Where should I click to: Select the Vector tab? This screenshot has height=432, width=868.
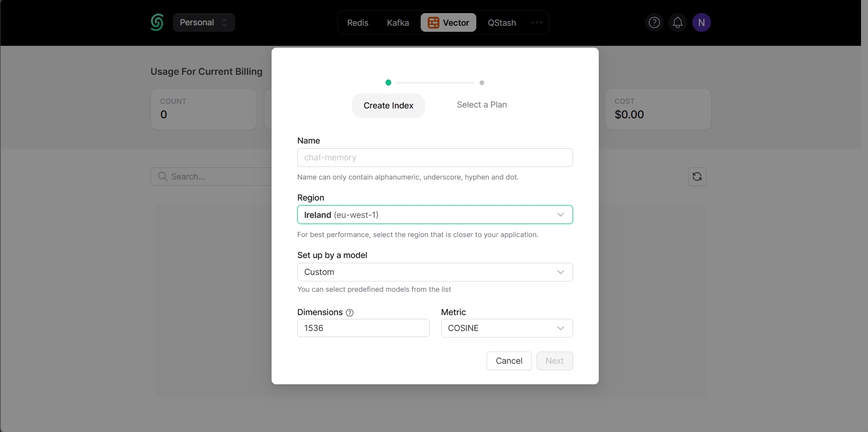[x=448, y=23]
